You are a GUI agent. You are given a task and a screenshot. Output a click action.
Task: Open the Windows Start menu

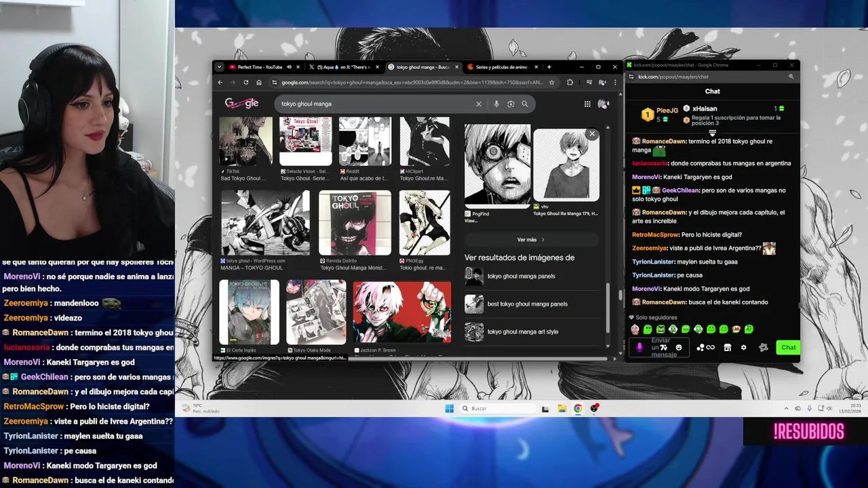point(449,408)
